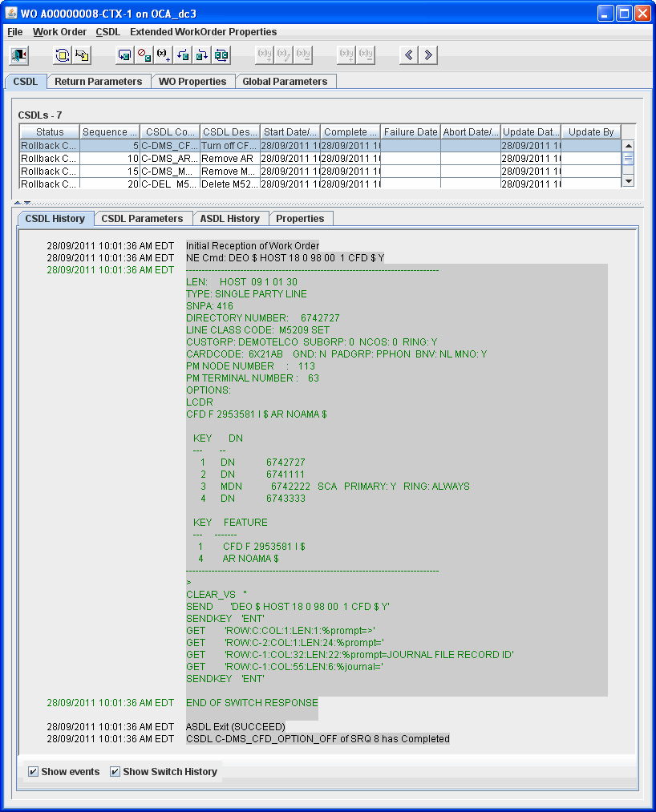Select the CSDL Parameters tab
Screen dimensions: 656x812
coord(142,219)
